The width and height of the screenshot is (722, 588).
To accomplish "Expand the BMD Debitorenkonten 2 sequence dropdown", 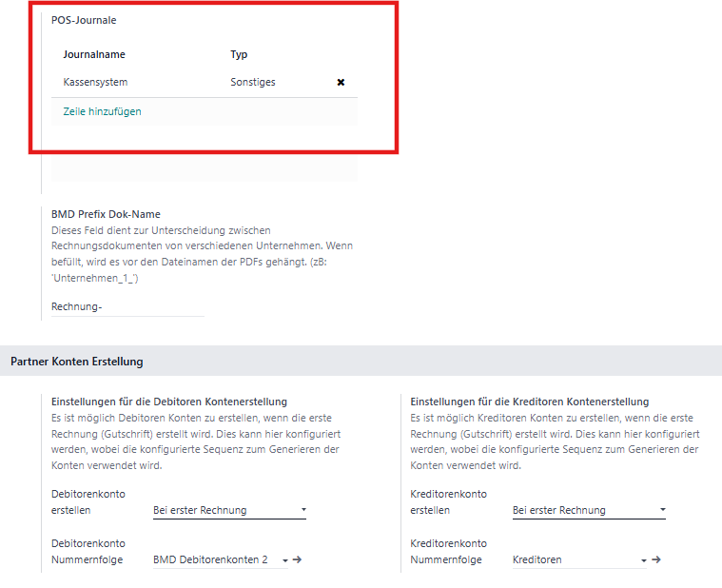I will point(220,560).
